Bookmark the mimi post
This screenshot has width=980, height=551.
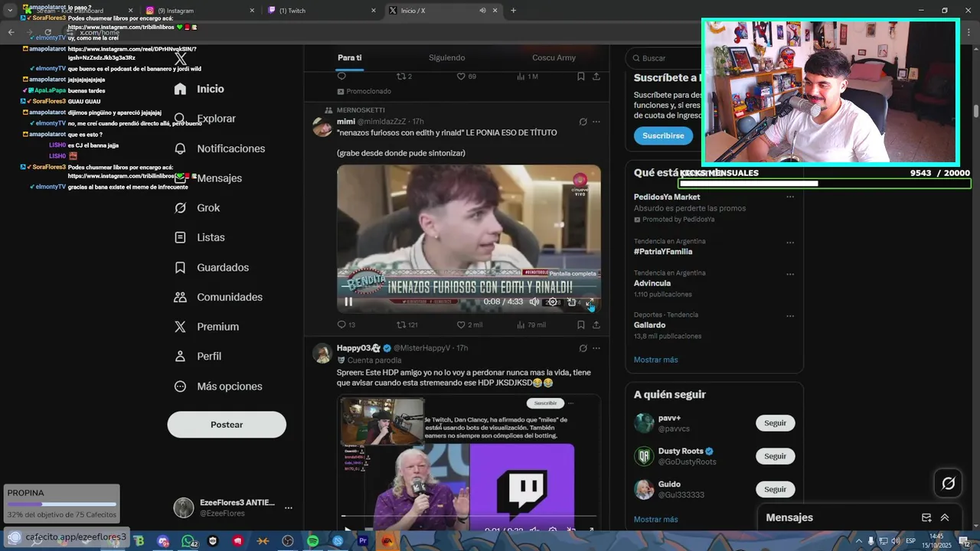(x=581, y=324)
